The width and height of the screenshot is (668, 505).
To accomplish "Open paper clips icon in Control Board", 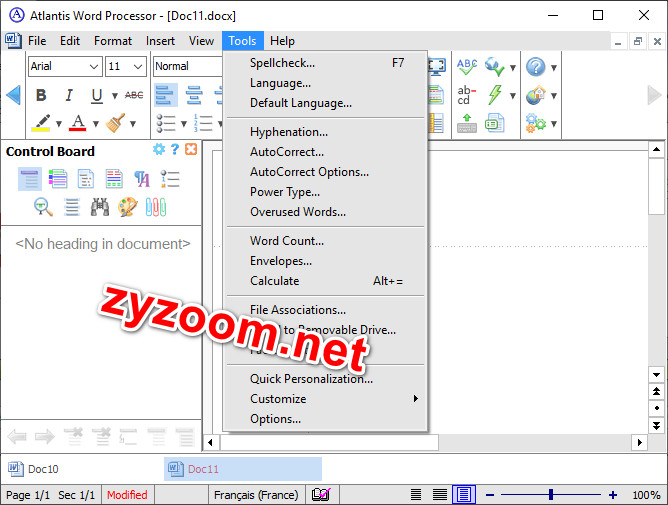I will click(x=155, y=207).
